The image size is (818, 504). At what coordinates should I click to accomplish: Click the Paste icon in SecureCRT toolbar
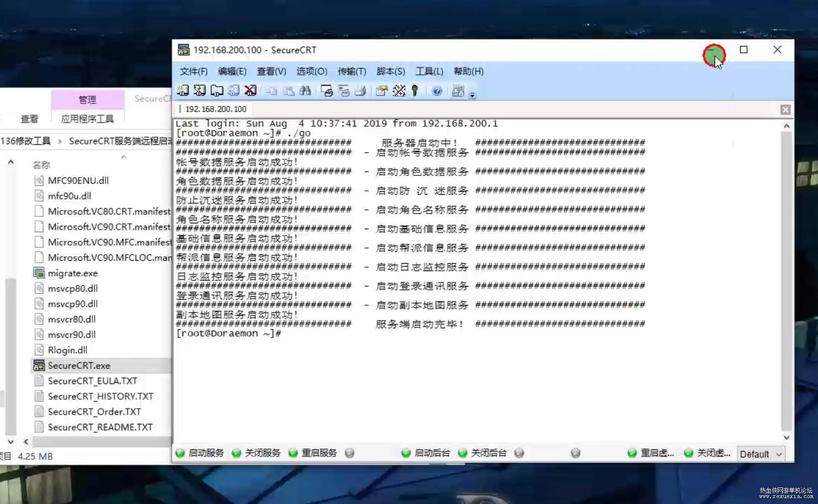tap(289, 91)
